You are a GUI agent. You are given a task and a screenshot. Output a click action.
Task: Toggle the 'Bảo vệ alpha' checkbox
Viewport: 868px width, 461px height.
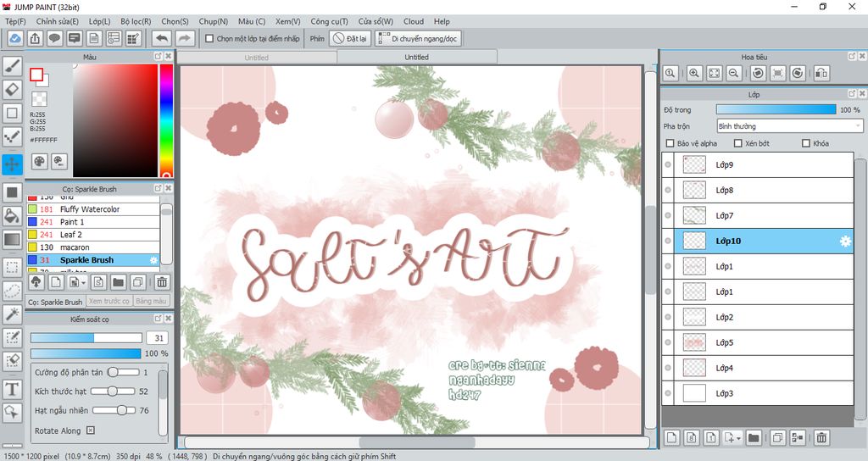click(x=670, y=143)
